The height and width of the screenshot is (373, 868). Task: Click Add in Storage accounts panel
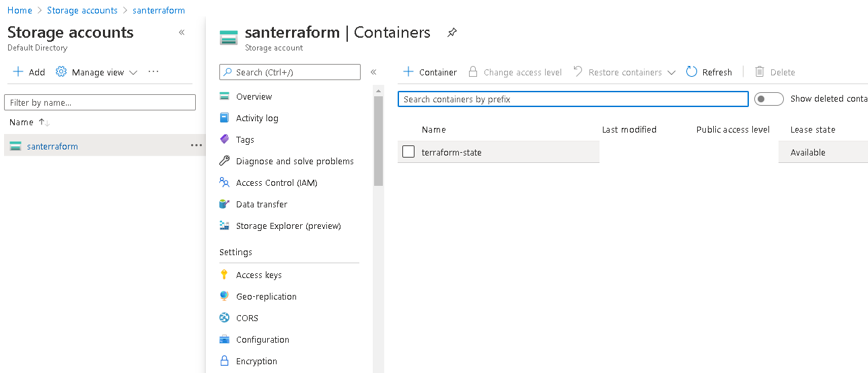click(29, 72)
